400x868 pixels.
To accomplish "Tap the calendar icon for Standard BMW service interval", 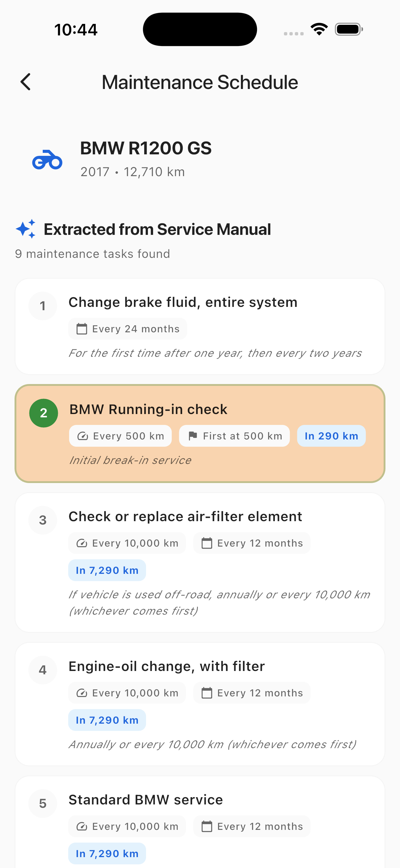I will coord(207,826).
